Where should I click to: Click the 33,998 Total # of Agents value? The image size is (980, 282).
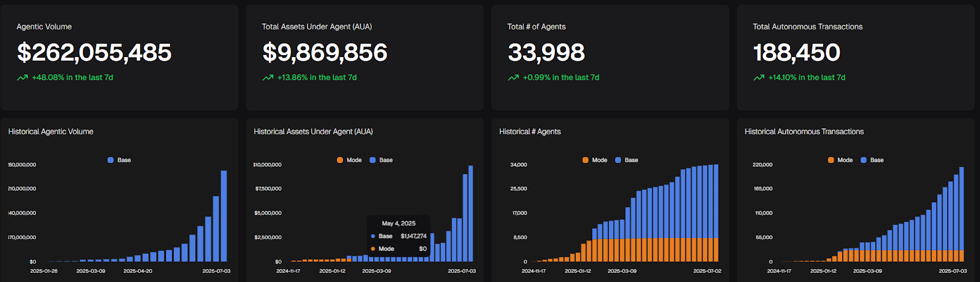tap(546, 53)
